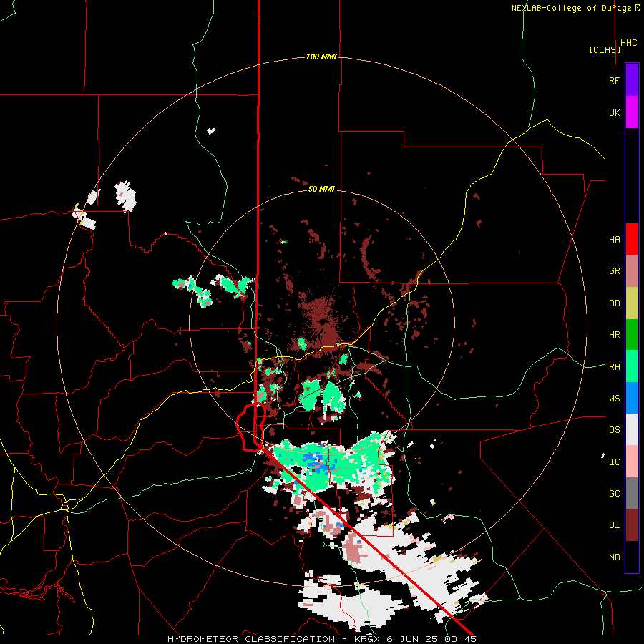Click the RF purple legend swatch
This screenshot has height=644, width=644.
[632, 80]
